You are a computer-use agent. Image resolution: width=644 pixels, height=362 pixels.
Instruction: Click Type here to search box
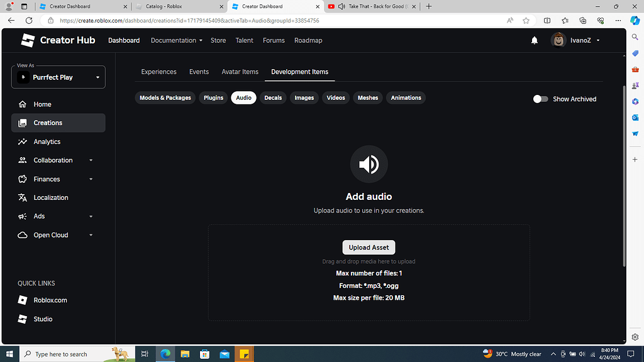pos(77,354)
